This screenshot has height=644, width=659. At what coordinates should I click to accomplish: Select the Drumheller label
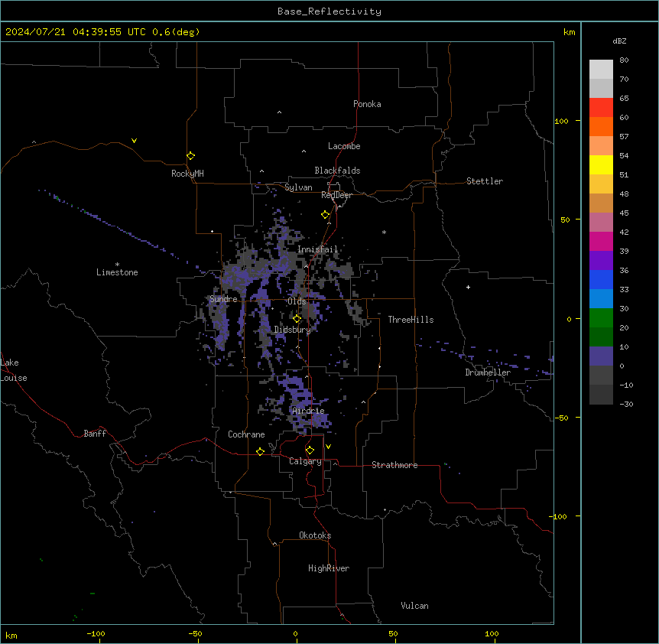click(488, 372)
